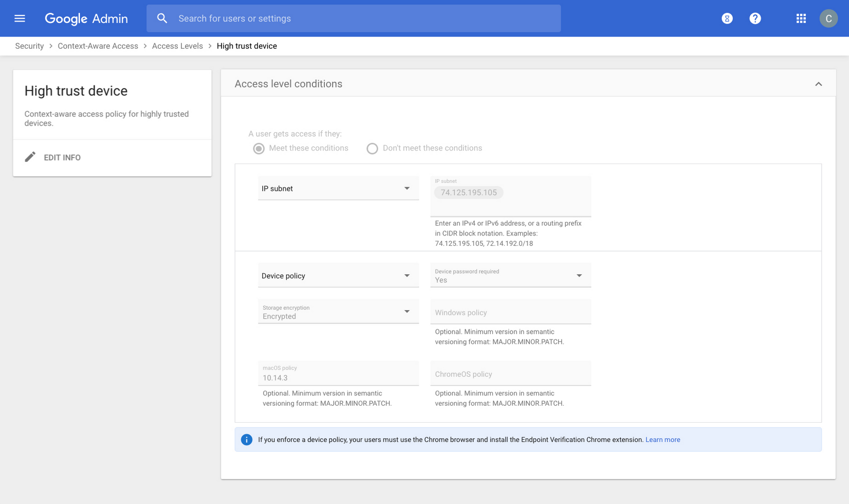The height and width of the screenshot is (504, 849).
Task: Click the search magnifier icon
Action: click(x=162, y=18)
